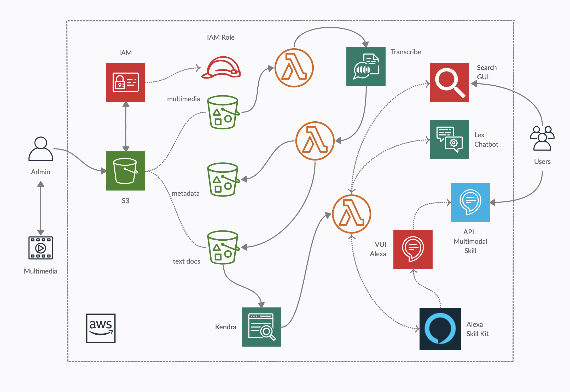Select the Multimedia film icon
The width and height of the screenshot is (570, 392).
click(x=41, y=248)
